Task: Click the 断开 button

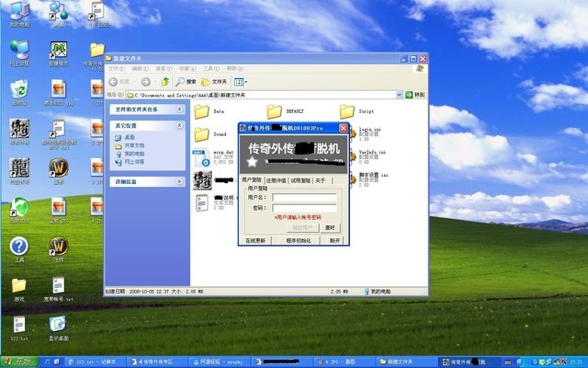Action: tap(334, 240)
